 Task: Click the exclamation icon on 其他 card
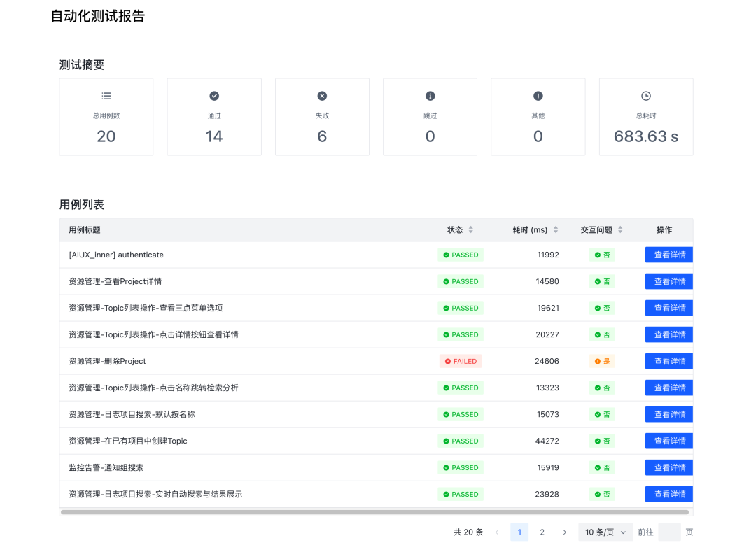[x=538, y=96]
